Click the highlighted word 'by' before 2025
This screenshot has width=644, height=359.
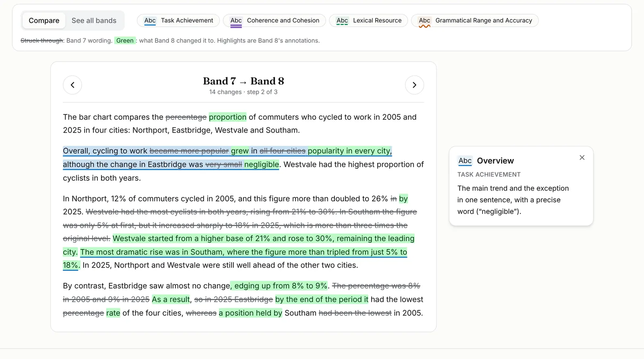pyautogui.click(x=403, y=199)
